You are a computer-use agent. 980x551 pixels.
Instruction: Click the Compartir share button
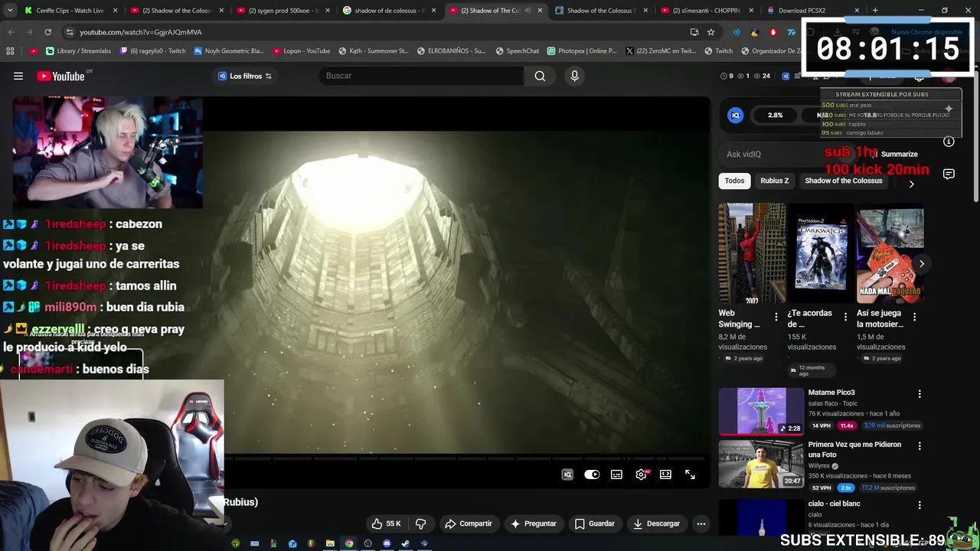(469, 523)
